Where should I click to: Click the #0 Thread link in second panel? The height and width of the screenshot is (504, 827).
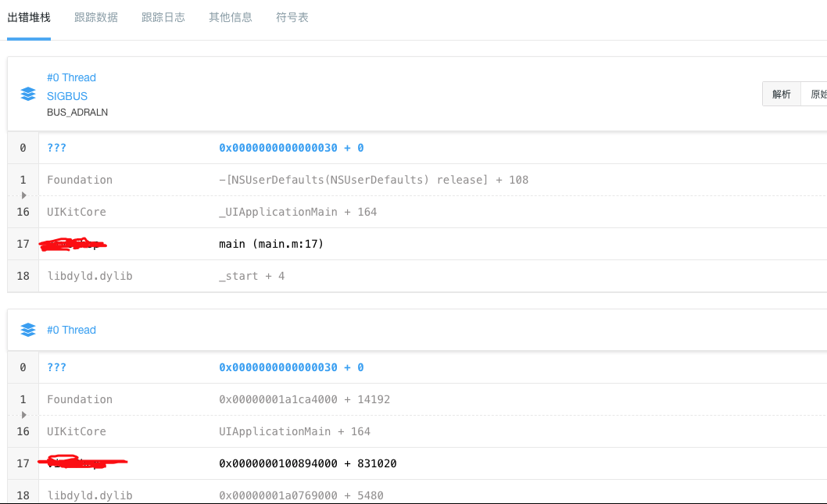click(x=71, y=330)
